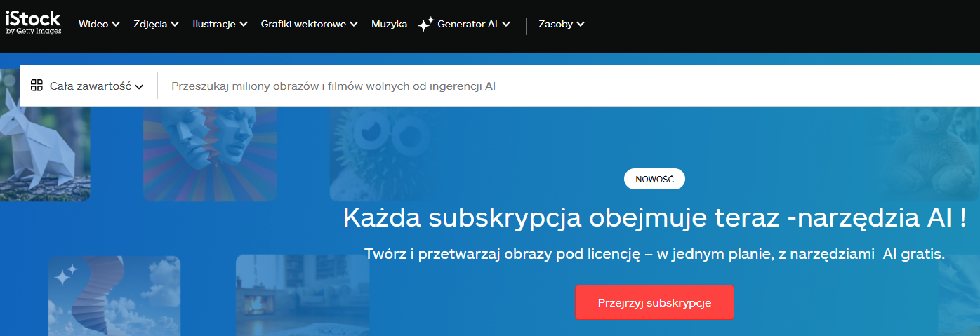Screen dimensions: 980x336
Task: Expand the Ilustracje dropdown arrow
Action: click(244, 25)
